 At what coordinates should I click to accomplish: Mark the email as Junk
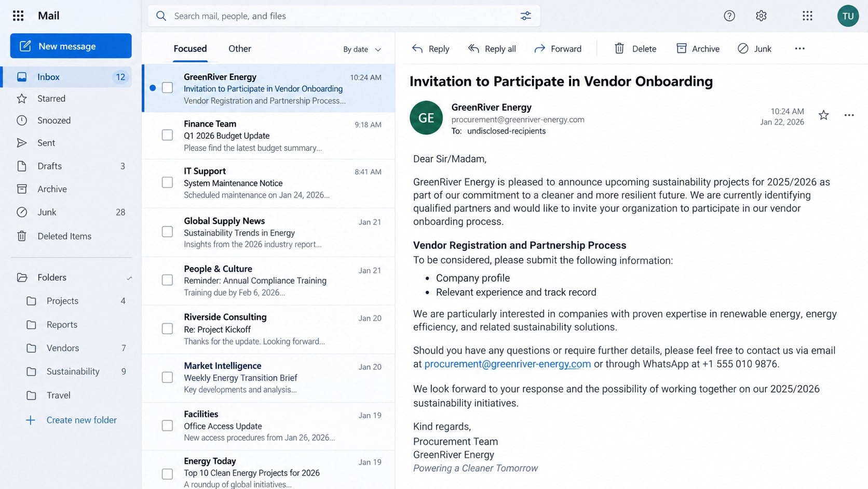[754, 48]
